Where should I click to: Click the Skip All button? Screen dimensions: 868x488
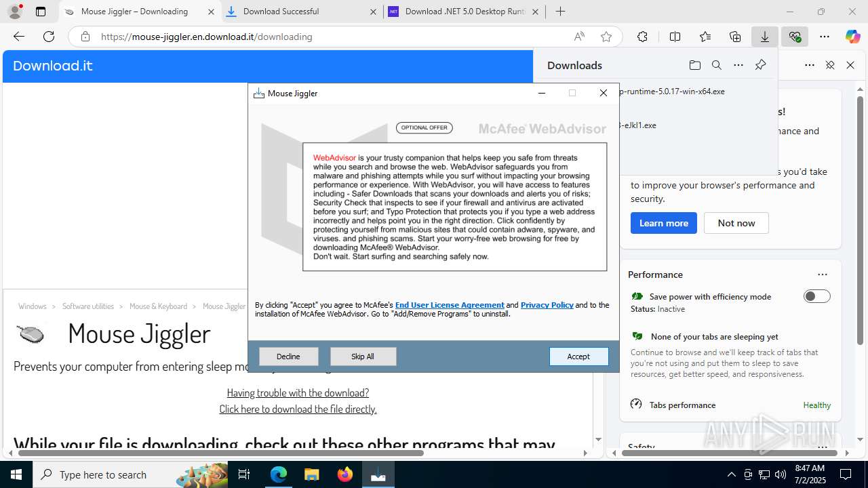pos(363,357)
